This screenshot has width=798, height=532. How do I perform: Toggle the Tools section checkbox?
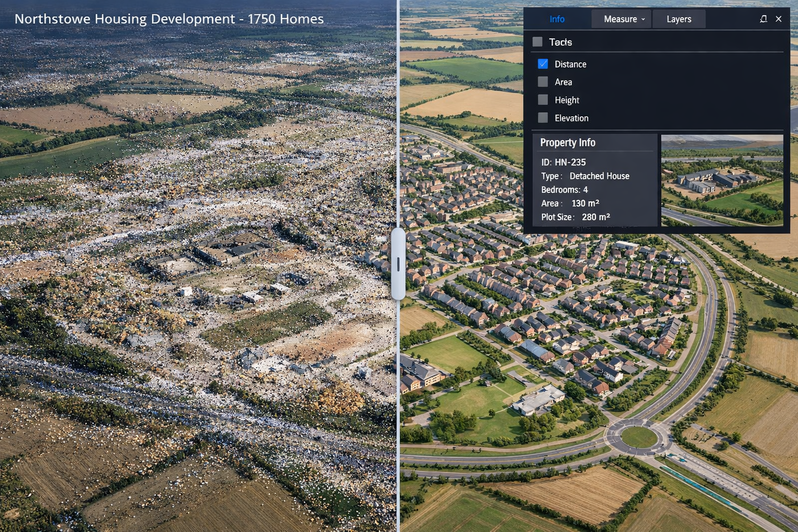(538, 42)
